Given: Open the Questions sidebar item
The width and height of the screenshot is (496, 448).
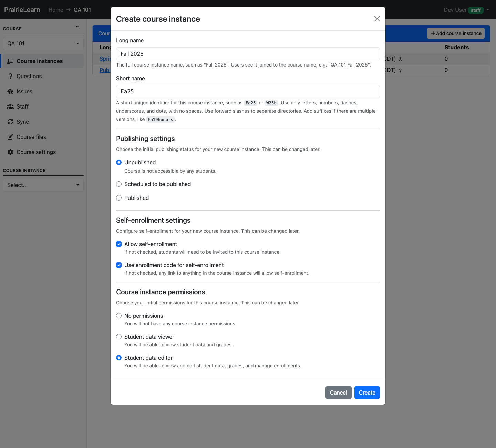Looking at the screenshot, I should (x=43, y=76).
